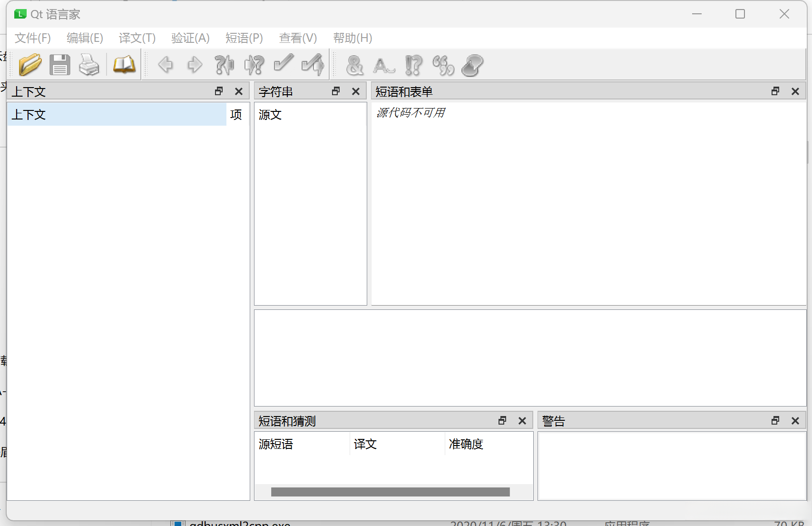Close the 警告 dock panel
Screen dimensions: 812x526
tap(795, 421)
